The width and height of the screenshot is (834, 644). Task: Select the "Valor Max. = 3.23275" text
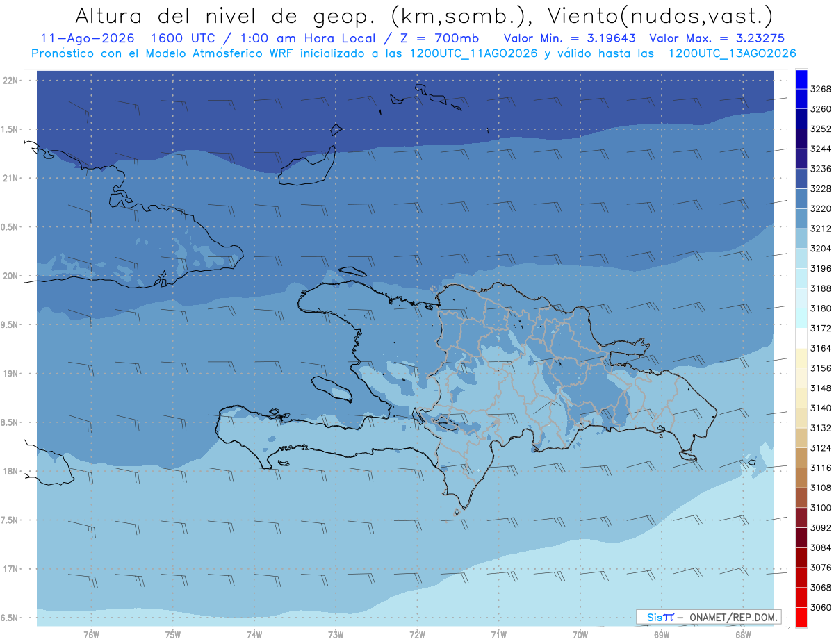[x=717, y=38]
